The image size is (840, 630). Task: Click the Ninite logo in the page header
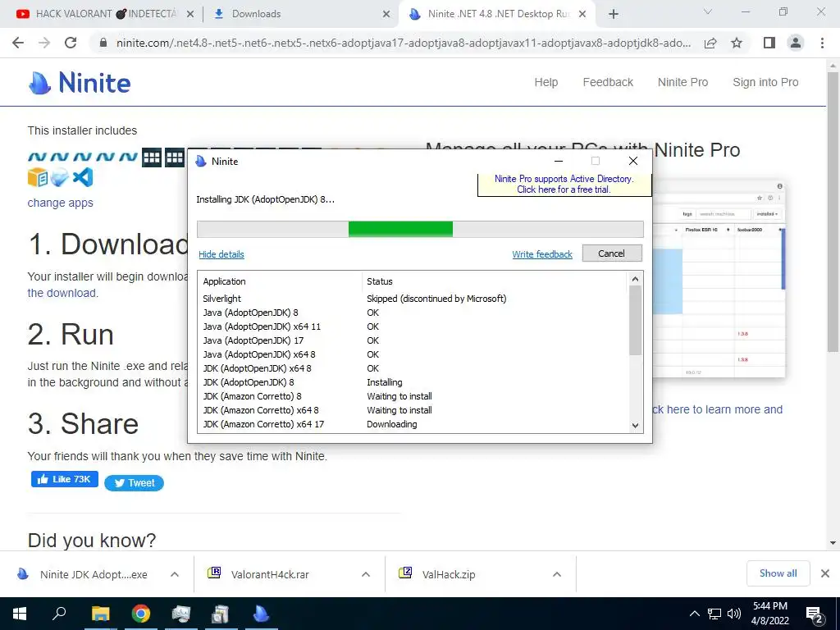tap(80, 83)
